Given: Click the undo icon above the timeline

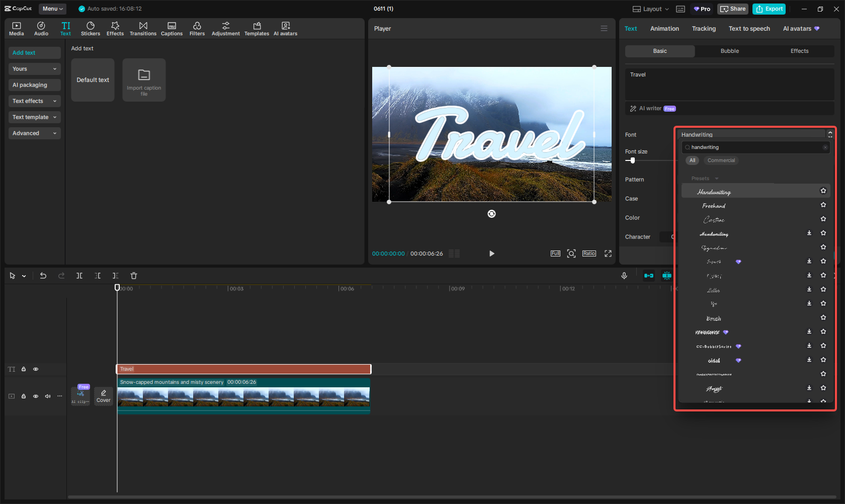Looking at the screenshot, I should pos(43,276).
